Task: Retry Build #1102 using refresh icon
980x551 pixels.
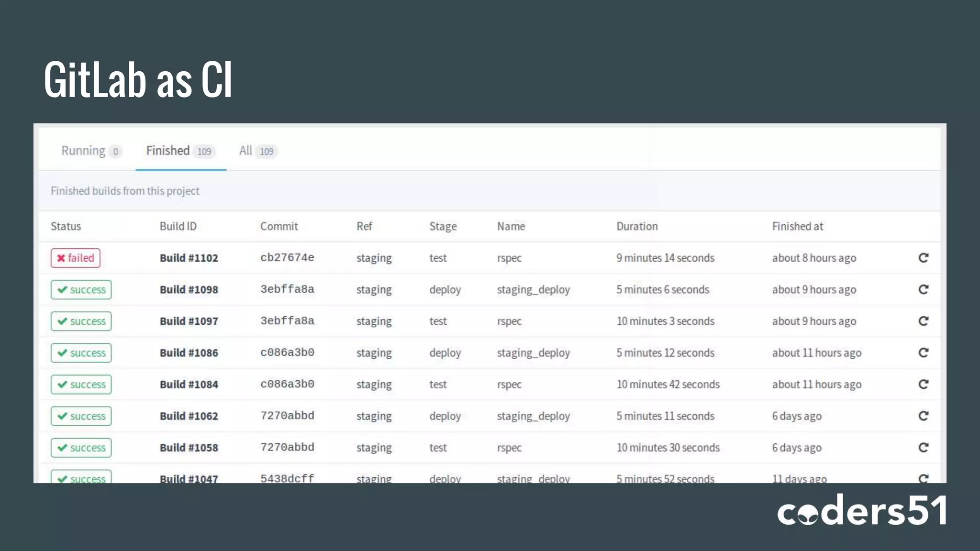Action: tap(923, 258)
